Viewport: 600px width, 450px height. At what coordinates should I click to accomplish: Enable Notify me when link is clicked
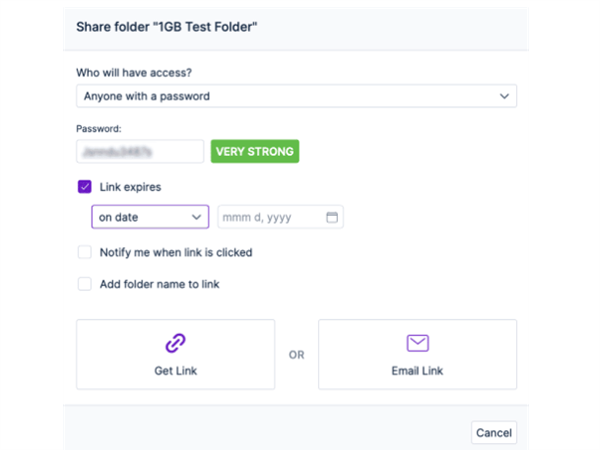(x=85, y=252)
